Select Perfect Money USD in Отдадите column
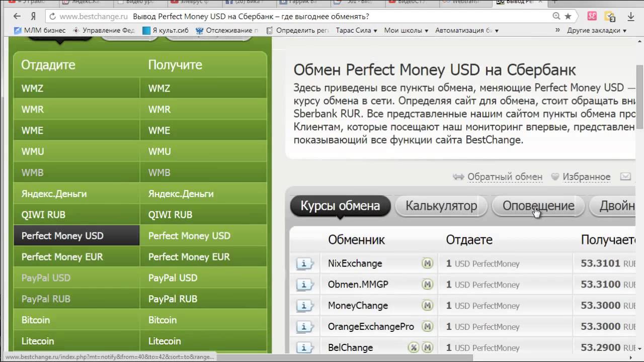Viewport: 644px width, 362px height. coord(76,236)
